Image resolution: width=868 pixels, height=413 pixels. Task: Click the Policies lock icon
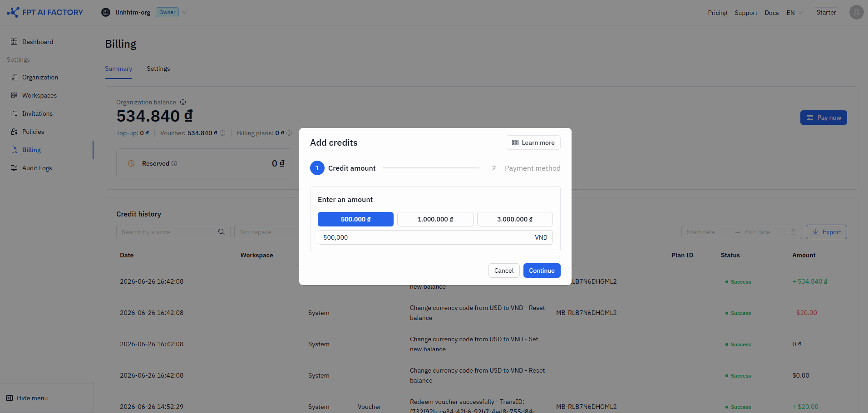pyautogui.click(x=14, y=132)
